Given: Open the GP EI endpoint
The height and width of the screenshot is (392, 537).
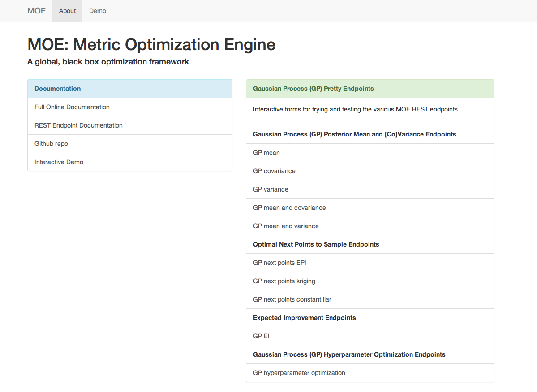Looking at the screenshot, I should (x=370, y=336).
